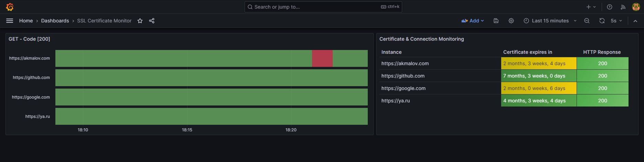Click the https://google.com table cell

[440, 88]
